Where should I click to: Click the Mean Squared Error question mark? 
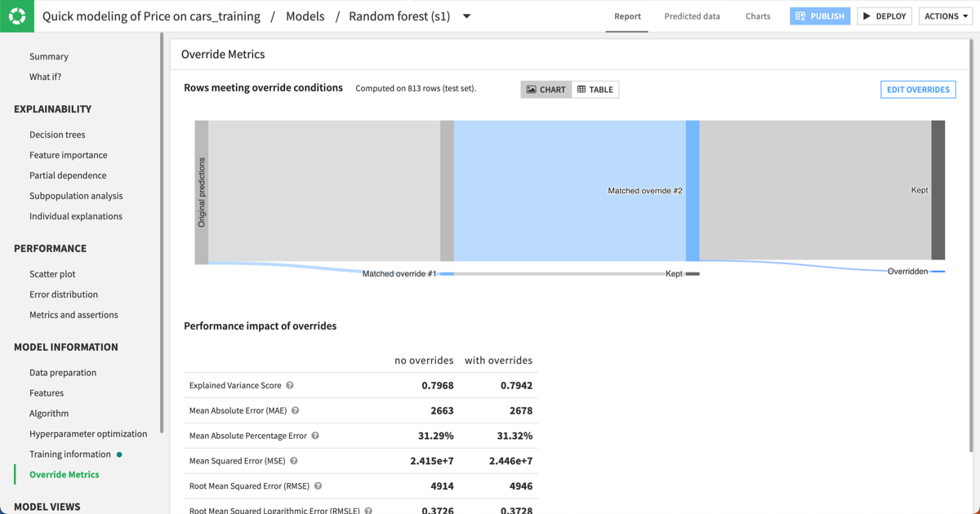pyautogui.click(x=295, y=460)
